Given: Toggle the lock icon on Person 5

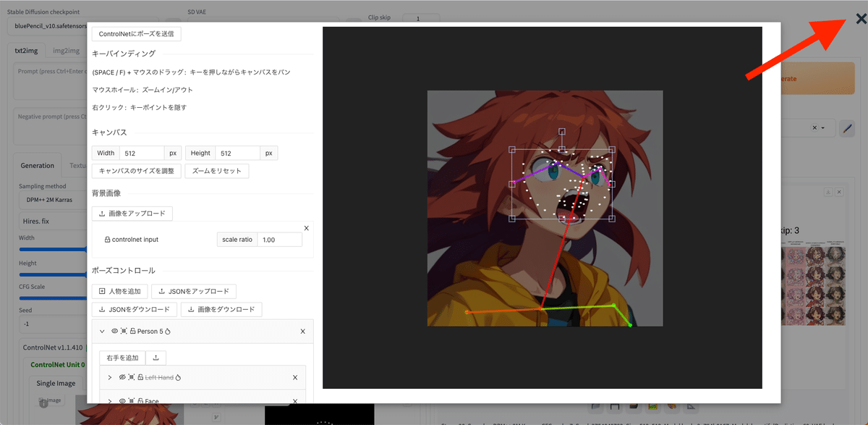Looking at the screenshot, I should [x=132, y=332].
